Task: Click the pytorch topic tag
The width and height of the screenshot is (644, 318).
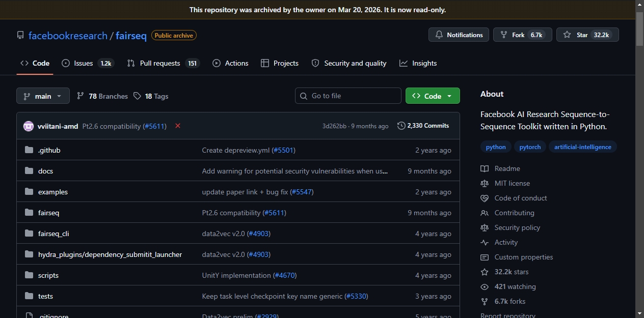Action: [530, 147]
